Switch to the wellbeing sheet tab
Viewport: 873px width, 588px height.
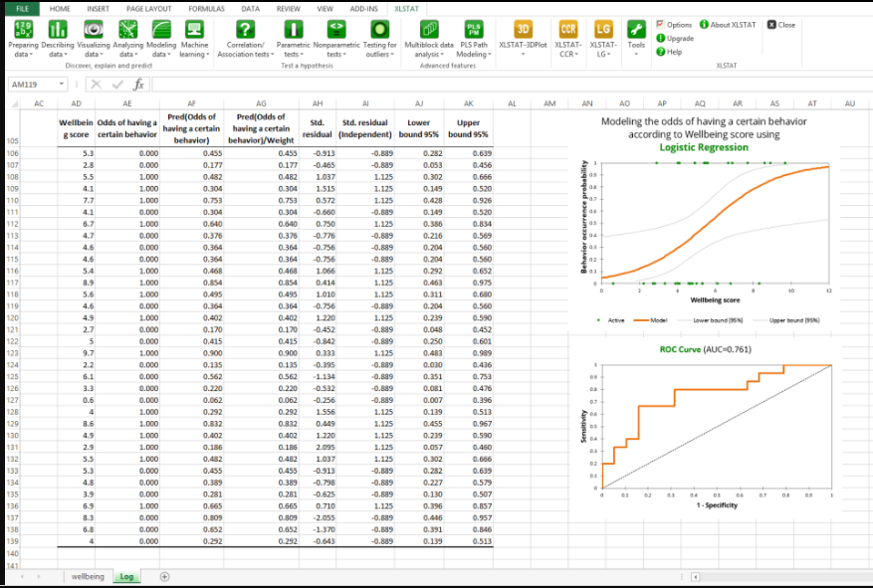(x=87, y=576)
